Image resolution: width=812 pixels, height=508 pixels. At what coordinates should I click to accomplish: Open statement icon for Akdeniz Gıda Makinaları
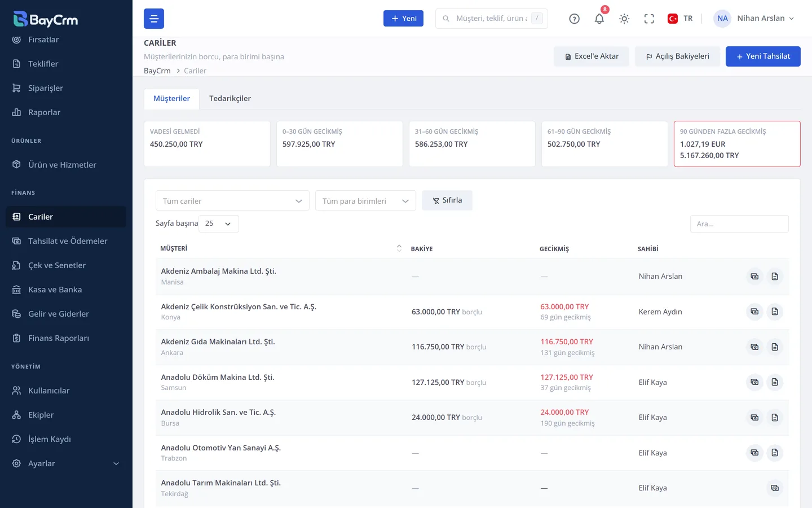[775, 347]
